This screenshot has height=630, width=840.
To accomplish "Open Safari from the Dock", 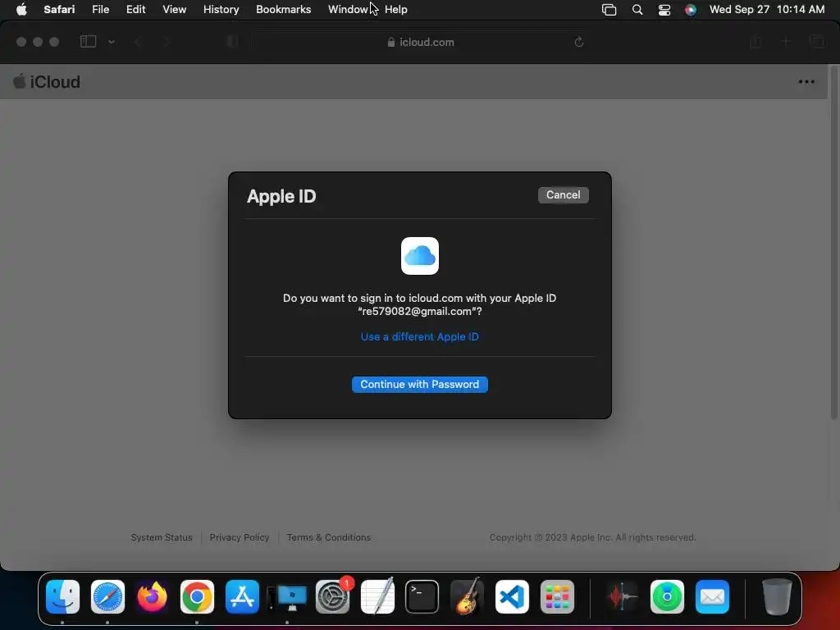I will 107,597.
